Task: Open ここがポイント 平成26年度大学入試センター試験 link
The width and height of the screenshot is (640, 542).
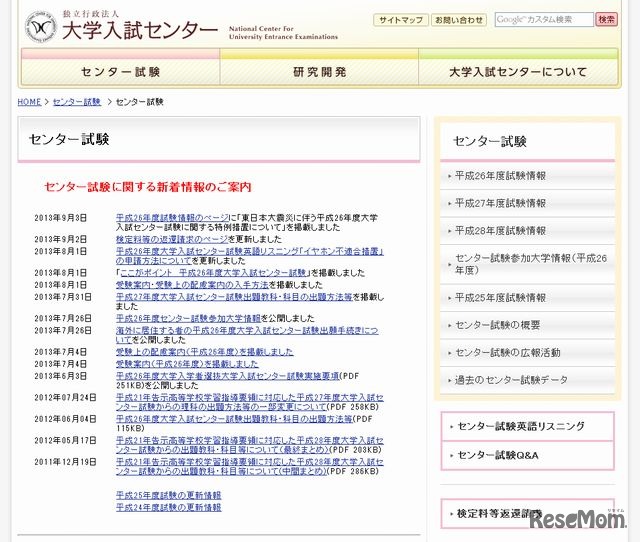Action: 213,273
